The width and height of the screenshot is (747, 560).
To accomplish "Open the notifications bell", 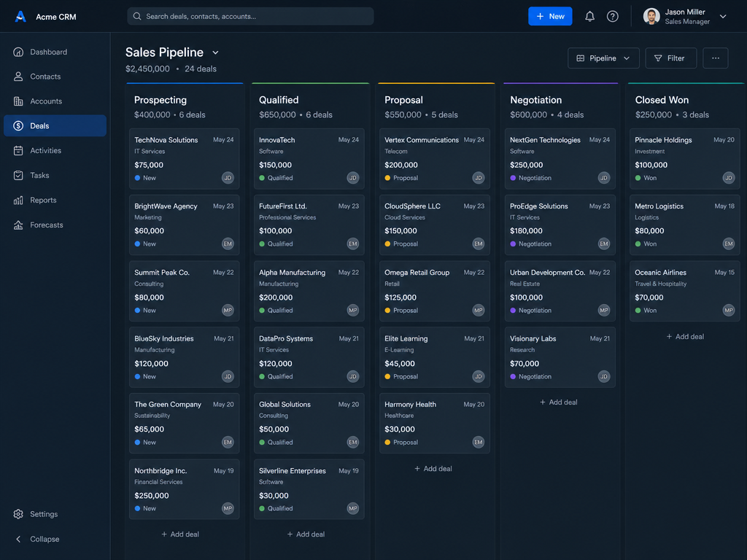I will [x=589, y=17].
